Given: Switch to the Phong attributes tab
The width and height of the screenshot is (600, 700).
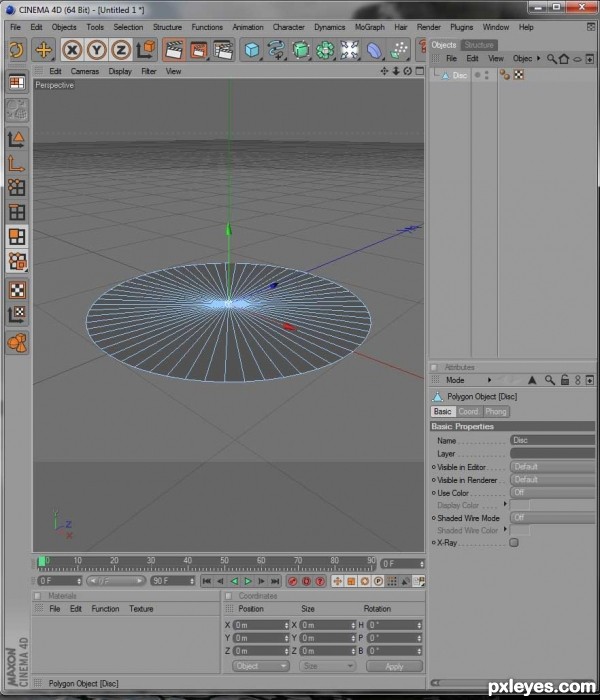Looking at the screenshot, I should click(496, 412).
